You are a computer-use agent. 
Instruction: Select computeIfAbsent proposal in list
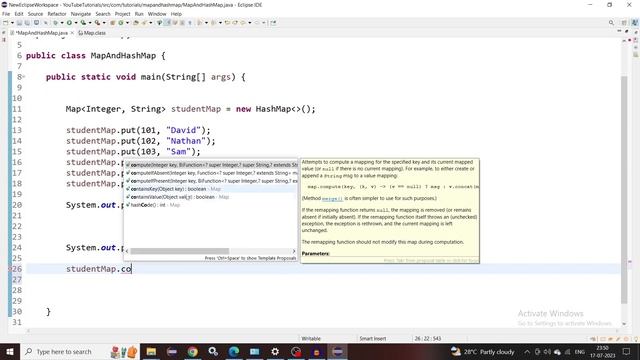pos(211,173)
